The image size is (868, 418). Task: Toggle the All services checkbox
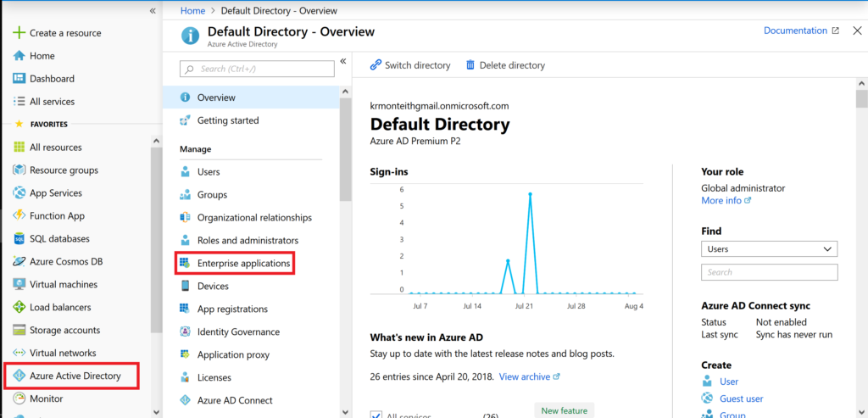(x=376, y=415)
